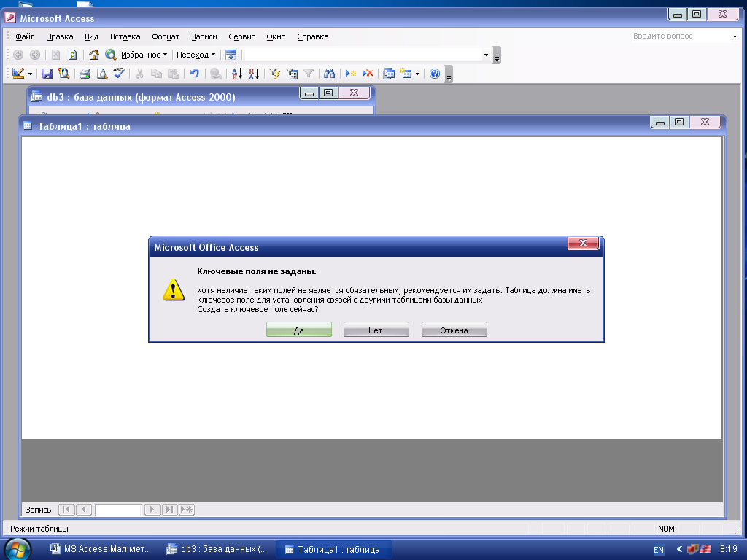
Task: Click the web toolbar Forward arrow
Action: pyautogui.click(x=35, y=55)
